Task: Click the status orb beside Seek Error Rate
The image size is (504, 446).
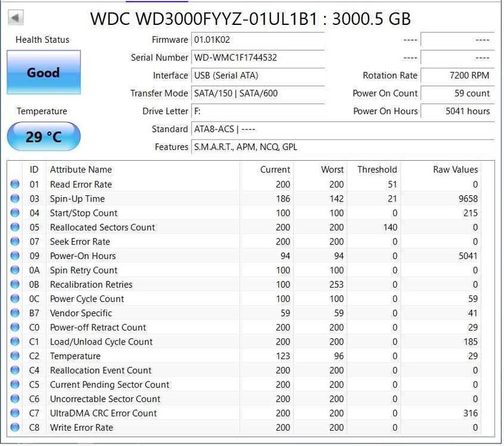Action: pyautogui.click(x=15, y=241)
